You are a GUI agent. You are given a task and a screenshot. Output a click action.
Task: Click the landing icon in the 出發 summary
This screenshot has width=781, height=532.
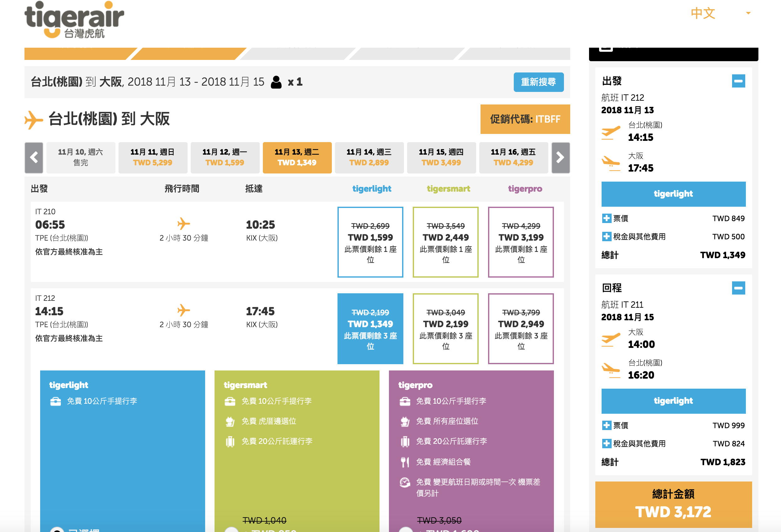point(611,163)
